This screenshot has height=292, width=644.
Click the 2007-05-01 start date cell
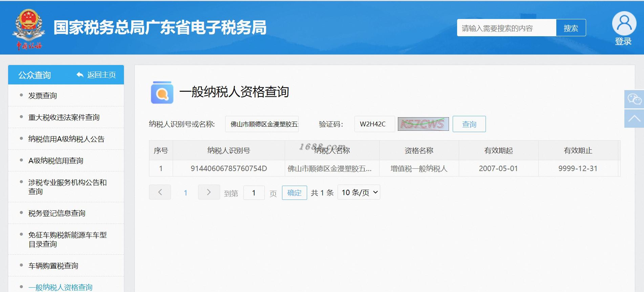click(x=498, y=168)
